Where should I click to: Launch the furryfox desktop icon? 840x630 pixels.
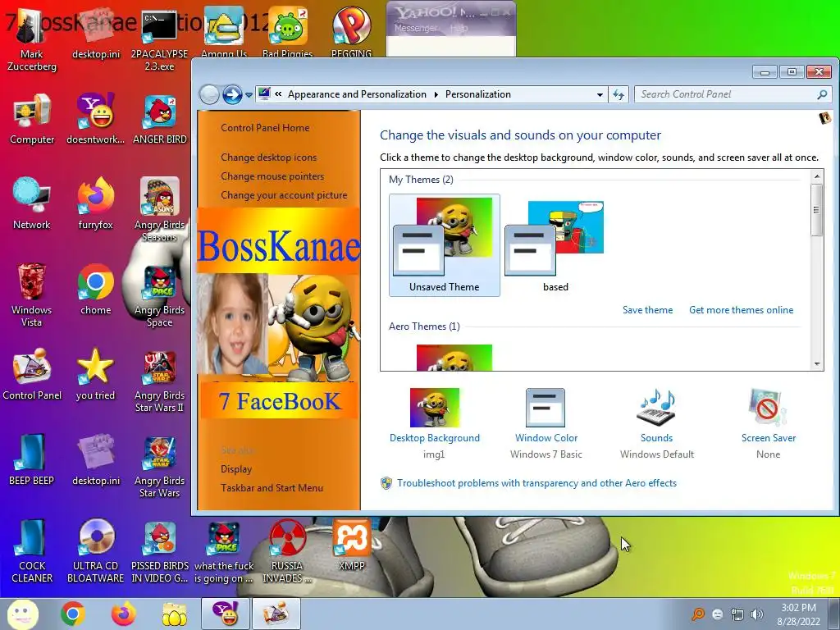click(x=95, y=203)
